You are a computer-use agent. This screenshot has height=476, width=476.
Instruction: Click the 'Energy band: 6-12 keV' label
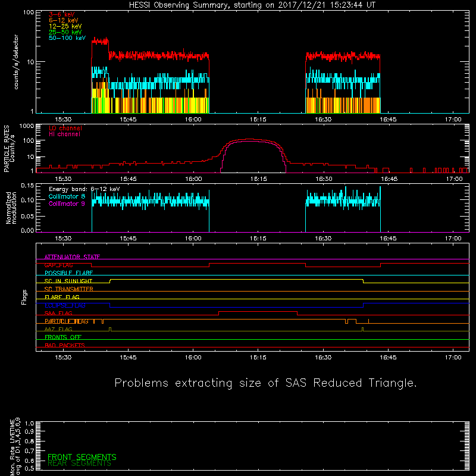pos(84,189)
